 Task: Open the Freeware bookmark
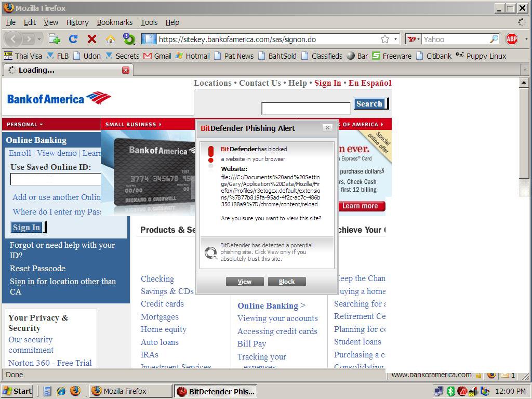(x=392, y=56)
